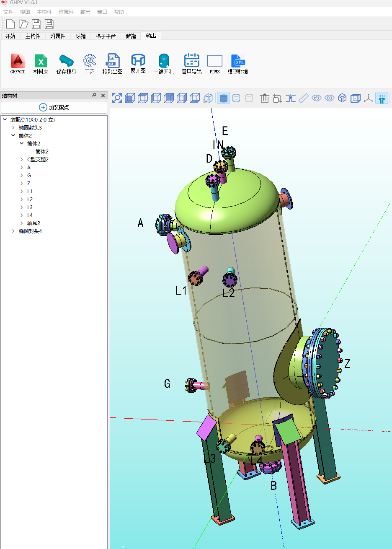Click the trash delete icon in view toolbar
The height and width of the screenshot is (549, 392).
[x=264, y=98]
